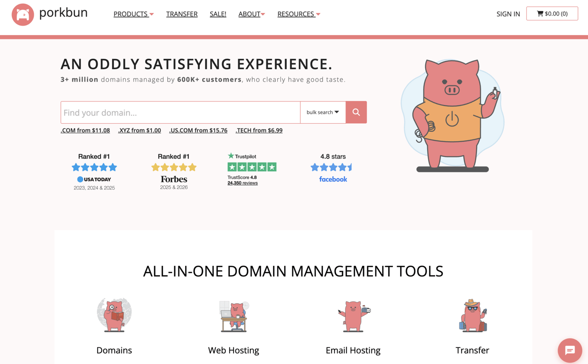
Task: Click the shopping cart icon
Action: point(540,14)
